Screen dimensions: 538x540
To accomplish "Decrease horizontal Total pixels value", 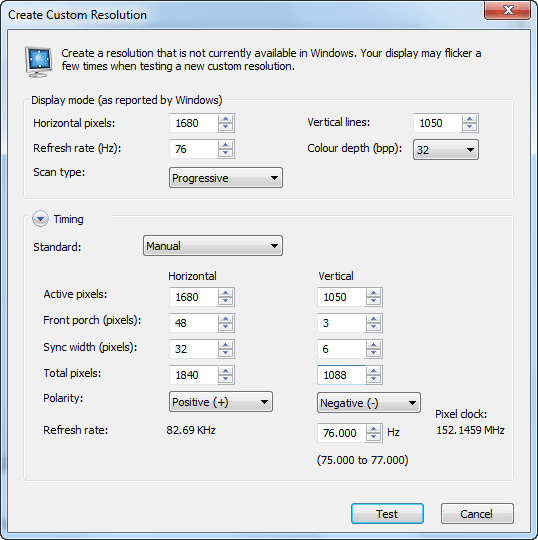I will point(226,379).
